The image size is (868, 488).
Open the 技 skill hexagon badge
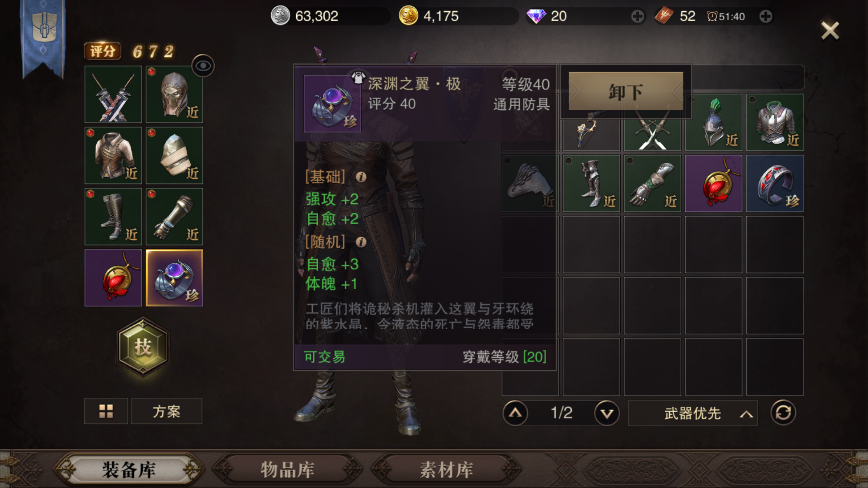point(143,347)
